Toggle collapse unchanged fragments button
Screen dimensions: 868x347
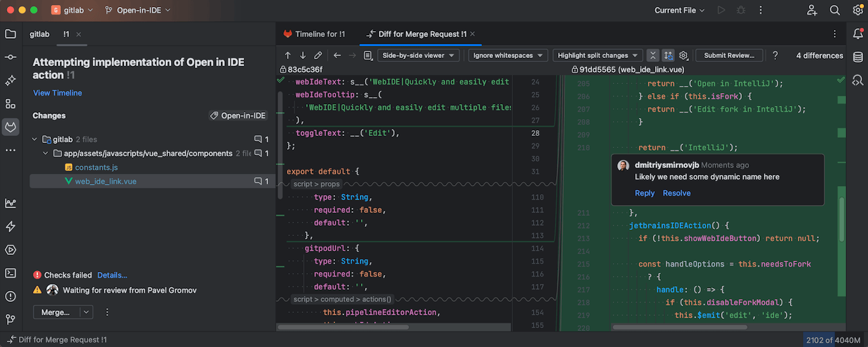click(653, 56)
